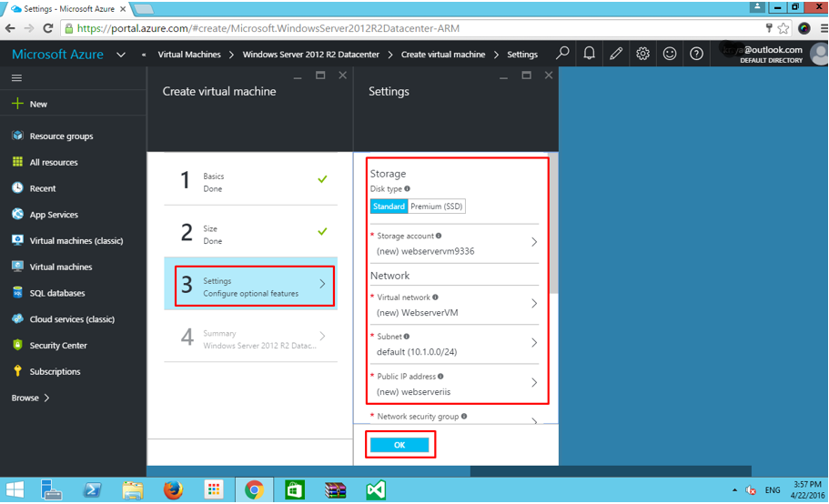This screenshot has width=829, height=504.
Task: Toggle the hamburger sidebar menu icon
Action: pos(17,77)
